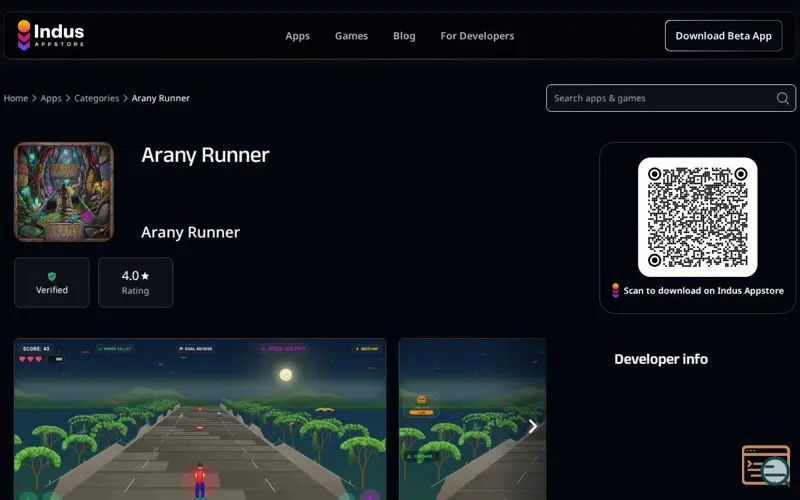Open the Games menu item

351,36
